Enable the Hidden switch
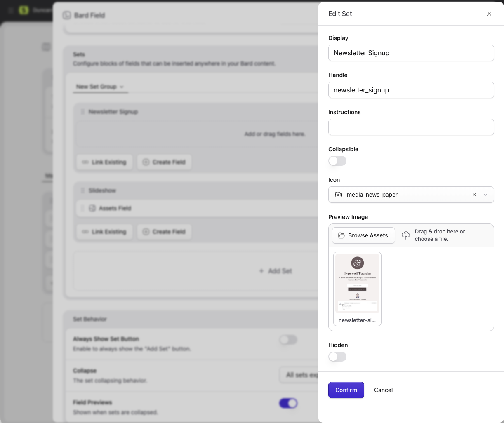The width and height of the screenshot is (504, 423). [337, 357]
